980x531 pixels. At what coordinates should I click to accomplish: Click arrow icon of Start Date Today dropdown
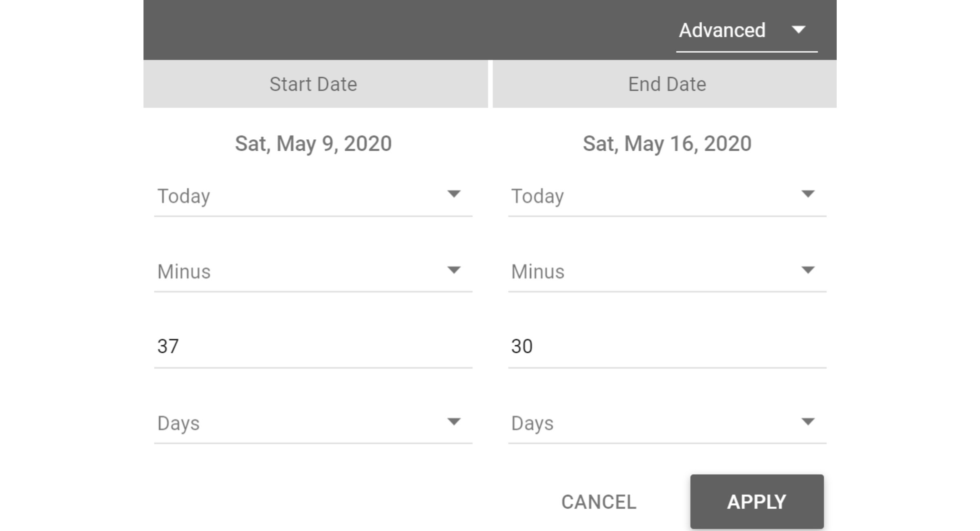454,194
